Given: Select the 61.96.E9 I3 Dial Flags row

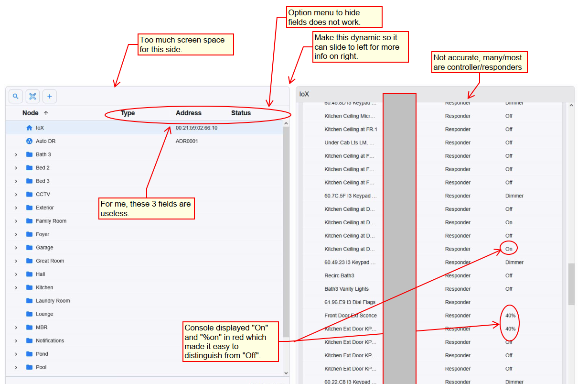Looking at the screenshot, I should pyautogui.click(x=431, y=302).
